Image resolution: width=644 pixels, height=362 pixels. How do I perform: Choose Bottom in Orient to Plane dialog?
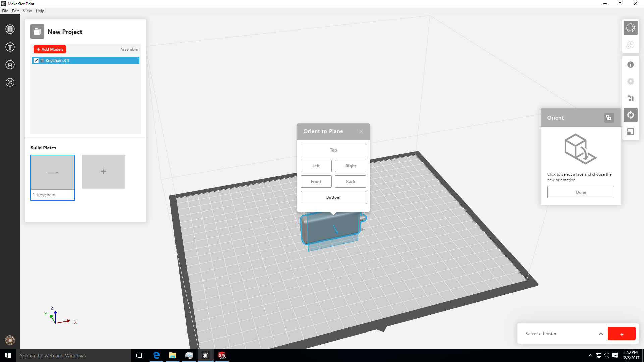tap(333, 197)
